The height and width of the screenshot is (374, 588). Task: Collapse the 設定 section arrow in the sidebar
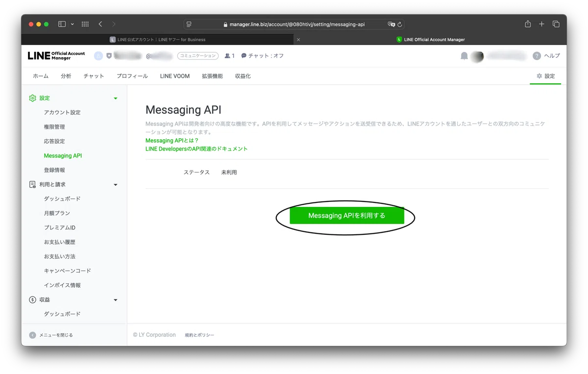116,99
